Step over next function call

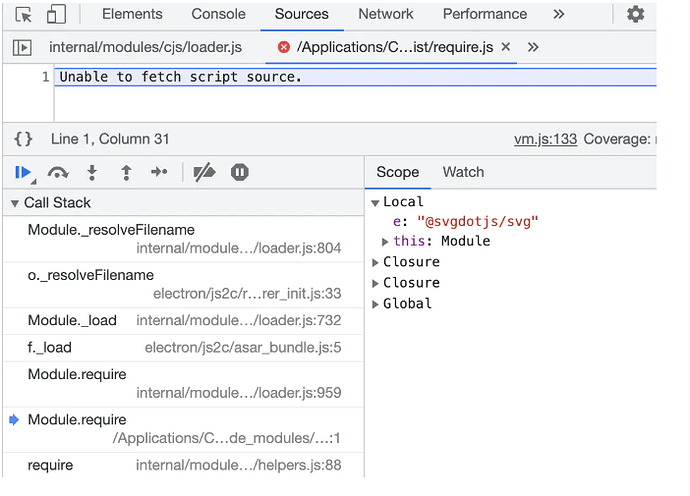click(x=58, y=172)
